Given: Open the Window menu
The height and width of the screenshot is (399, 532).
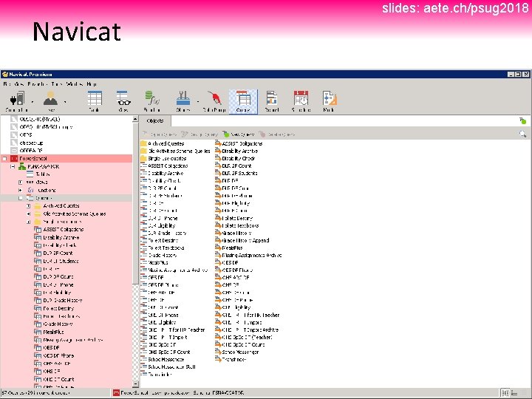Looking at the screenshot, I should [x=75, y=83].
